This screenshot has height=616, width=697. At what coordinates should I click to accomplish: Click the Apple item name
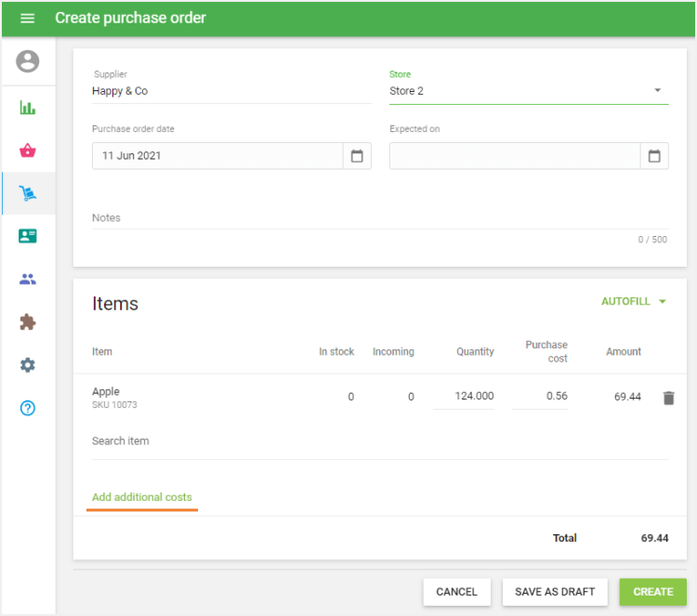pyautogui.click(x=106, y=391)
